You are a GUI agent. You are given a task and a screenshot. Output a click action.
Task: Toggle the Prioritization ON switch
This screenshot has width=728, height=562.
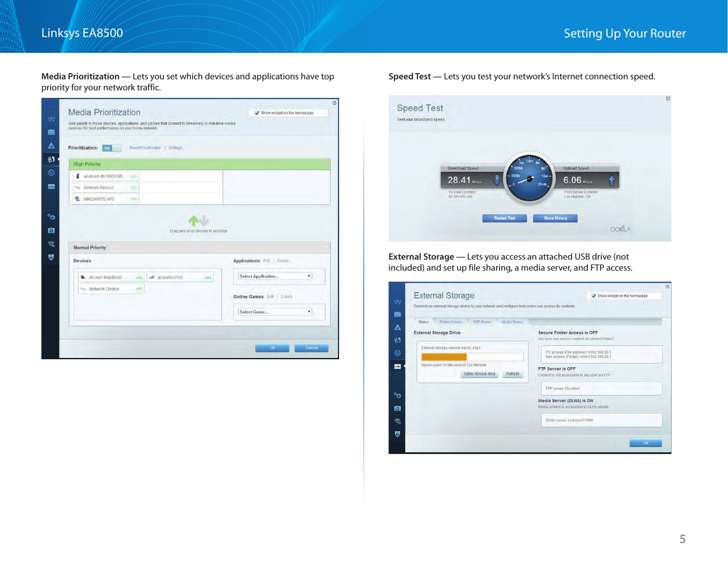[x=112, y=148]
